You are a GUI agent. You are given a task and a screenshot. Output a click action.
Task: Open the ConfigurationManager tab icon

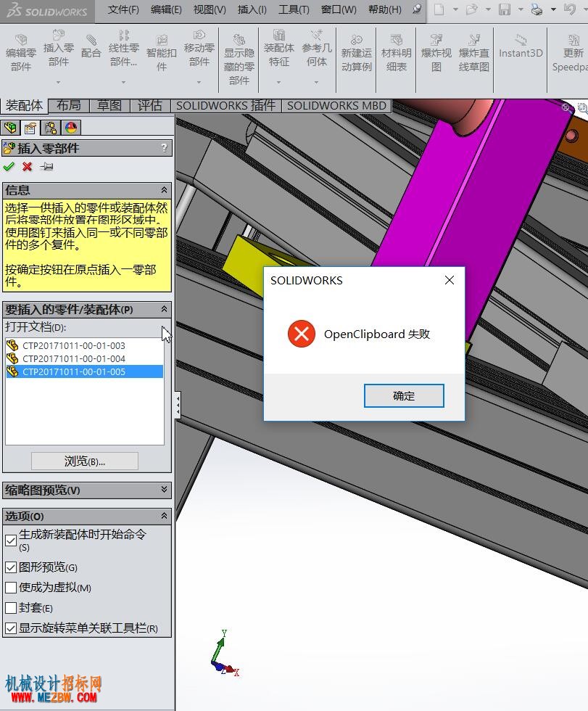tap(51, 128)
